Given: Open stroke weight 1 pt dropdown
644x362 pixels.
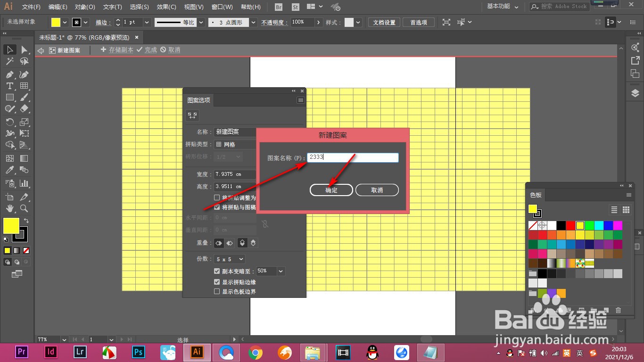Looking at the screenshot, I should tap(147, 22).
